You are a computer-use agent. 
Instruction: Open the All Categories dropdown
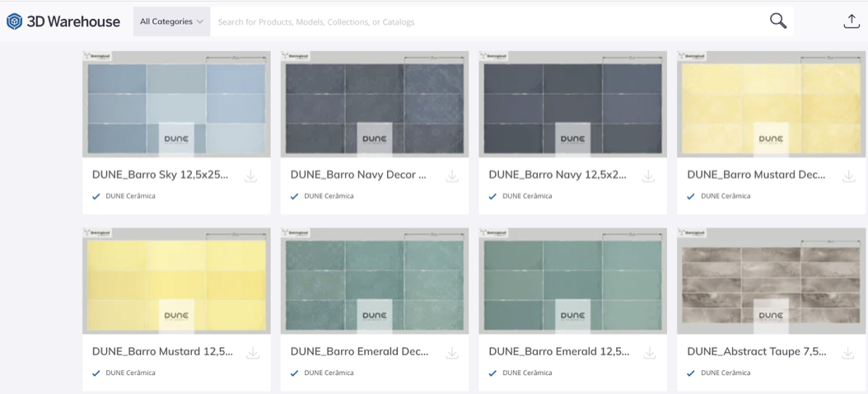(171, 21)
